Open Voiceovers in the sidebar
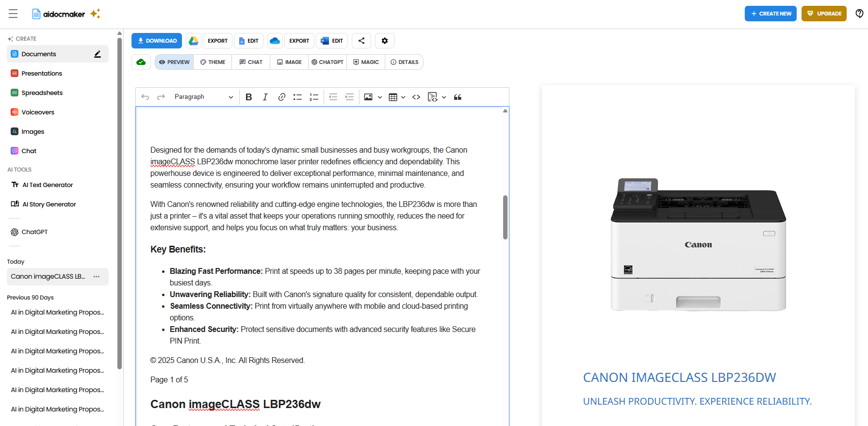 (x=58, y=112)
